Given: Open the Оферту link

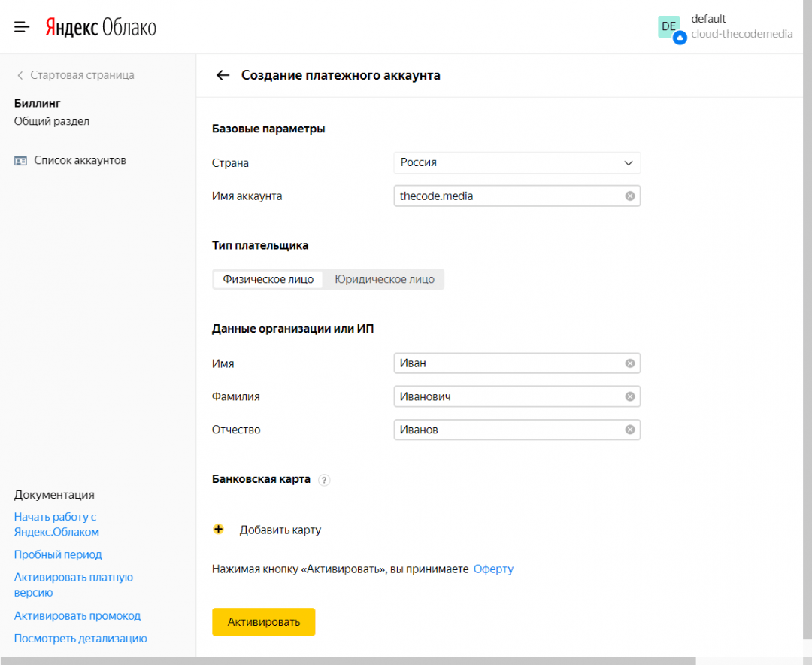Looking at the screenshot, I should tap(493, 569).
